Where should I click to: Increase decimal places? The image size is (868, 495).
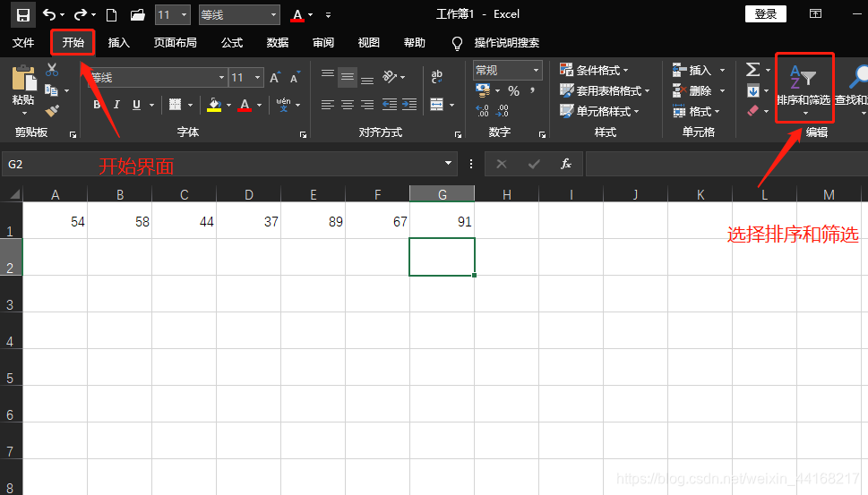point(482,111)
